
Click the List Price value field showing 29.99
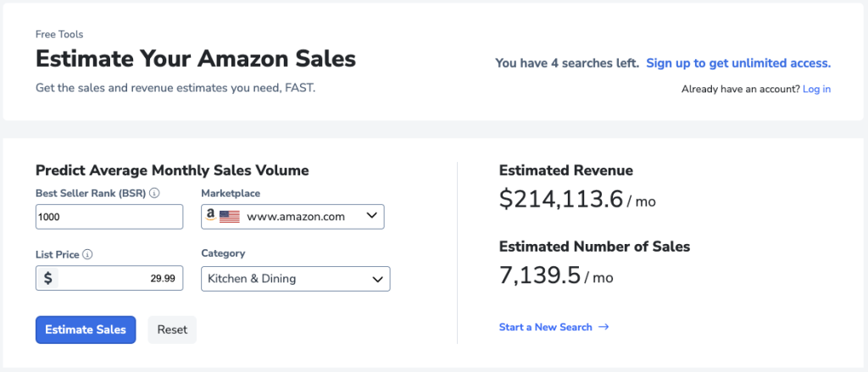(x=120, y=278)
